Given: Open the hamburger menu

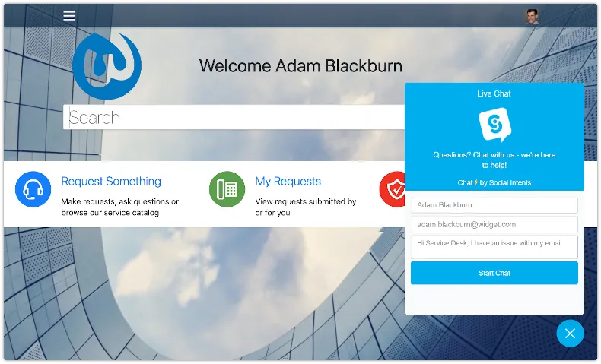Looking at the screenshot, I should tap(69, 16).
